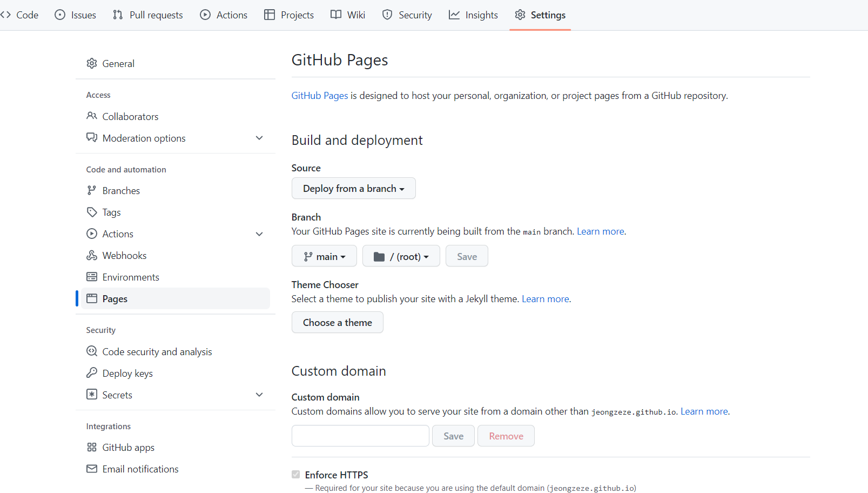Select the Settings tab label in top nav
Viewport: 868px width, 493px height.
click(x=548, y=15)
